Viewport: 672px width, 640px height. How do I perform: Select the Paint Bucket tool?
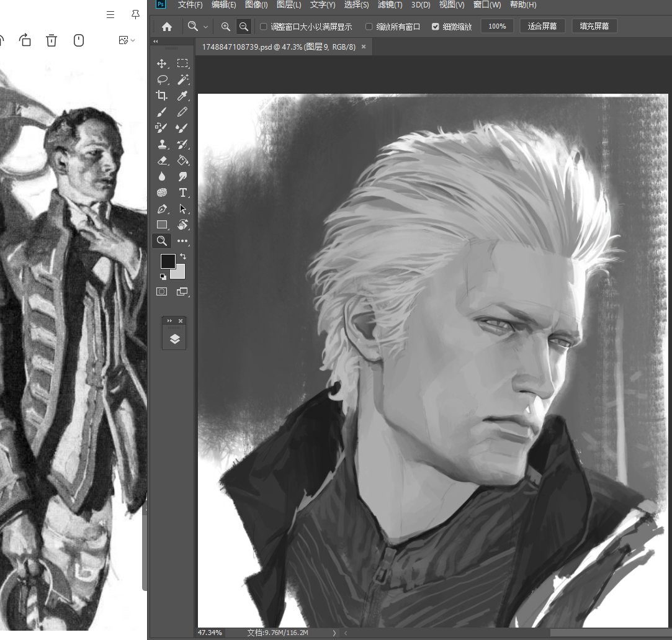click(x=182, y=160)
